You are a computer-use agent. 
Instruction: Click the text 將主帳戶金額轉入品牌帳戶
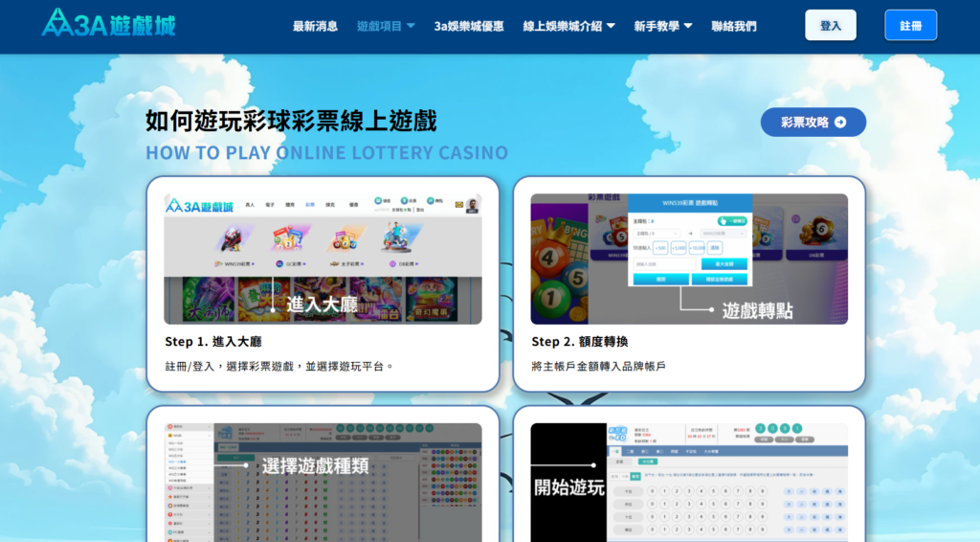click(x=598, y=367)
